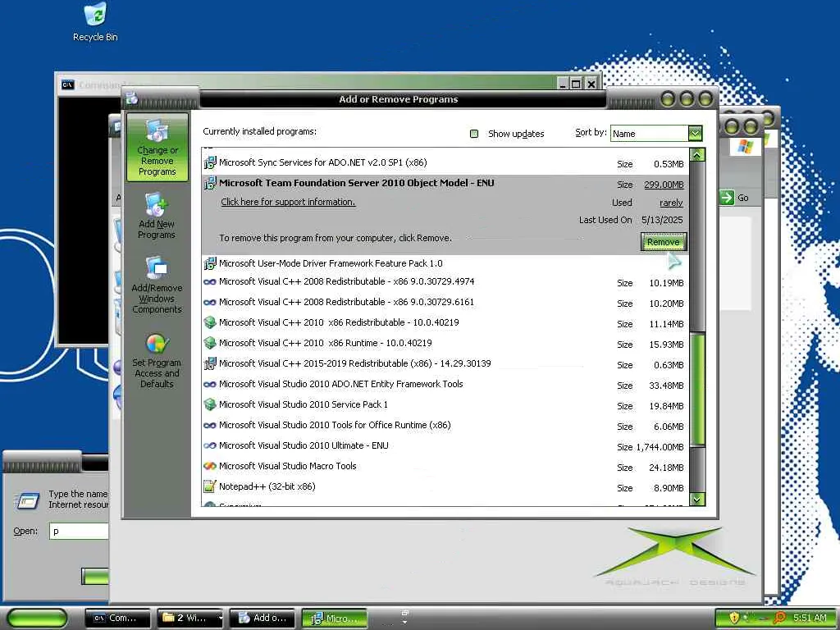Click Visual C++ 2010 x86 Runtime icon
Image resolution: width=840 pixels, height=630 pixels.
coord(210,343)
